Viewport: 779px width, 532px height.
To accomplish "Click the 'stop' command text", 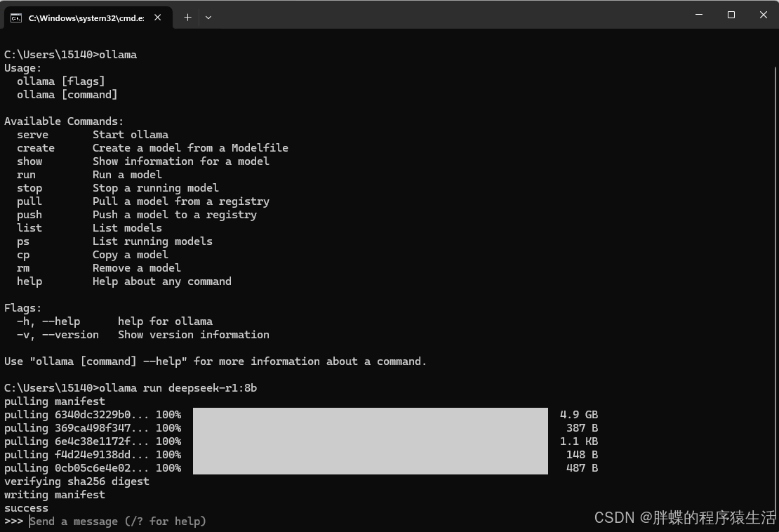I will tap(29, 188).
